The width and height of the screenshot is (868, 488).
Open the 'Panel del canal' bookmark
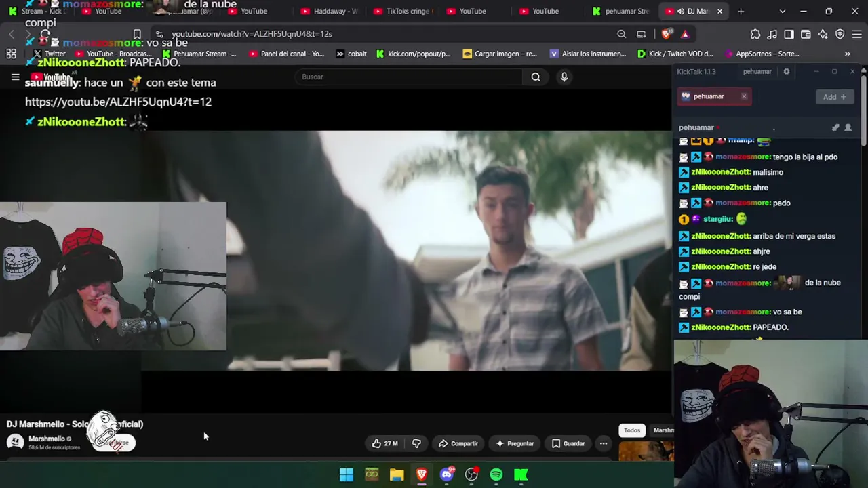pyautogui.click(x=286, y=54)
